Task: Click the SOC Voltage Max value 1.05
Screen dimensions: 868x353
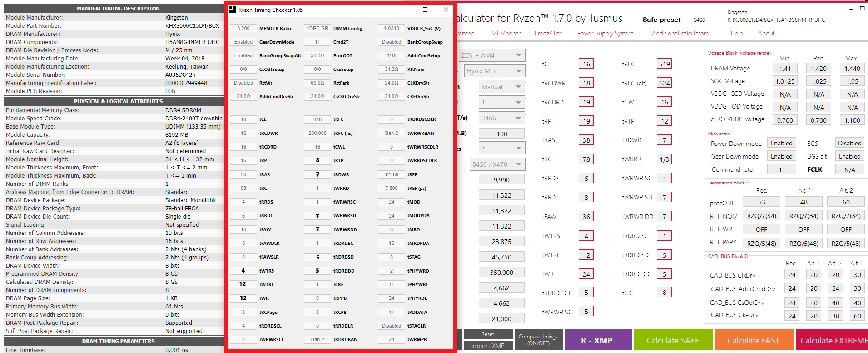Action: pos(853,81)
